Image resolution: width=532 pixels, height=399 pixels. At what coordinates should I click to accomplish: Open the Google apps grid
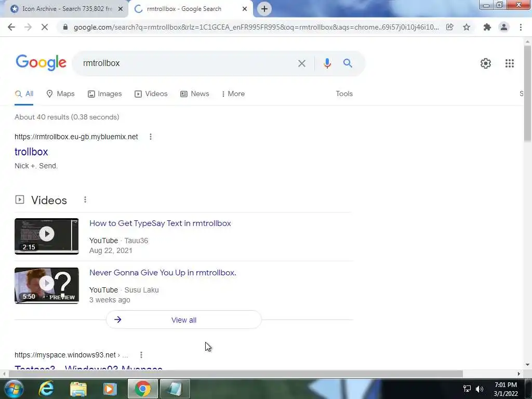coord(509,63)
